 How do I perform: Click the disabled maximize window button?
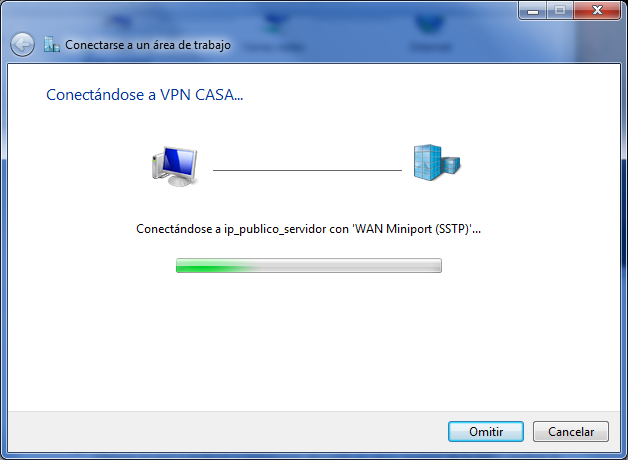[x=560, y=11]
